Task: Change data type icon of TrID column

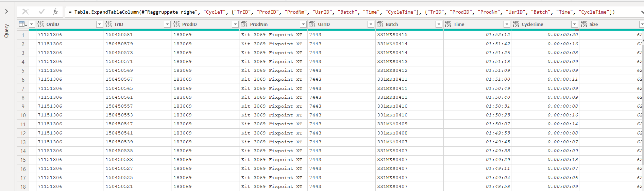Action: point(108,24)
